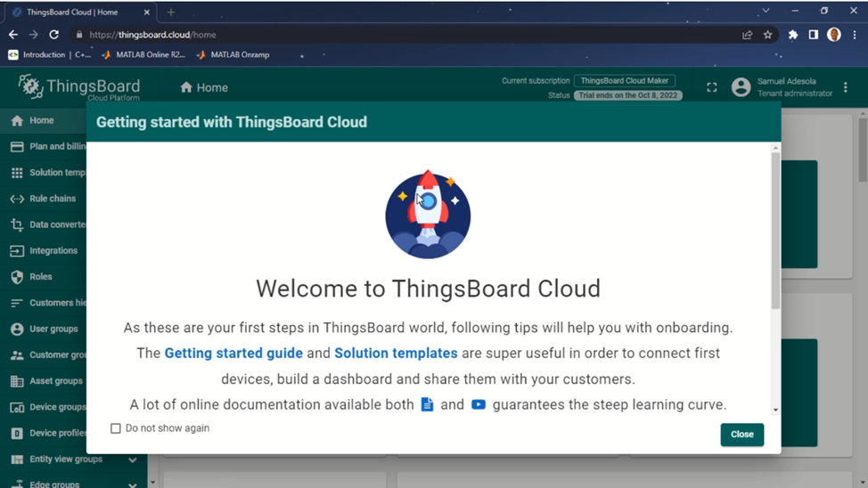Click the Device groups icon
This screenshot has width=868, height=488.
pyautogui.click(x=17, y=407)
